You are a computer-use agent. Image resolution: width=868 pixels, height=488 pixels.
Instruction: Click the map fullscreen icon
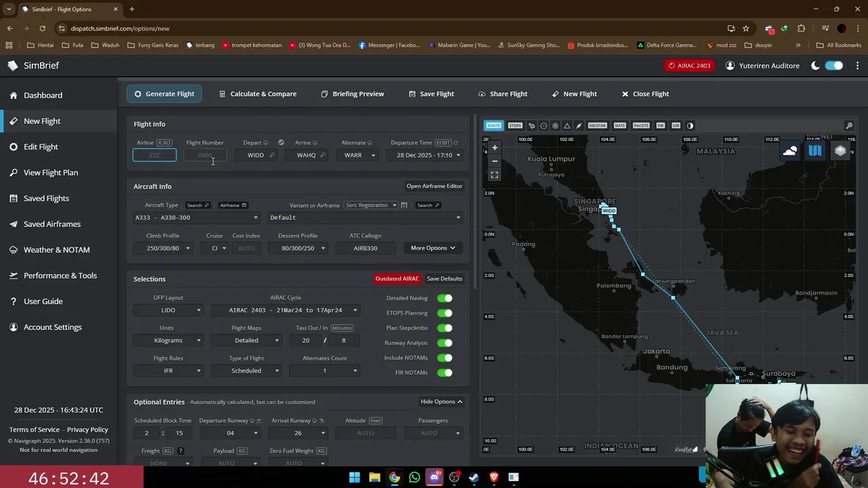coord(494,175)
